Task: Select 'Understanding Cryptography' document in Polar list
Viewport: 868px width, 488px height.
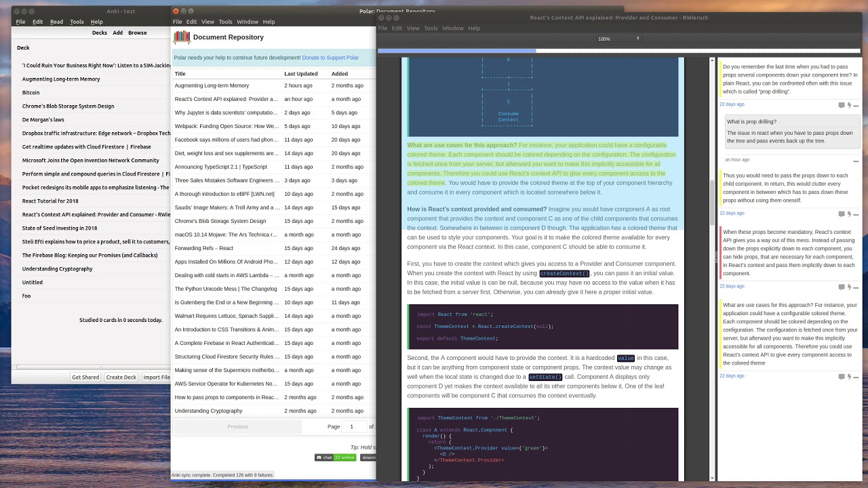Action: coord(274,411)
